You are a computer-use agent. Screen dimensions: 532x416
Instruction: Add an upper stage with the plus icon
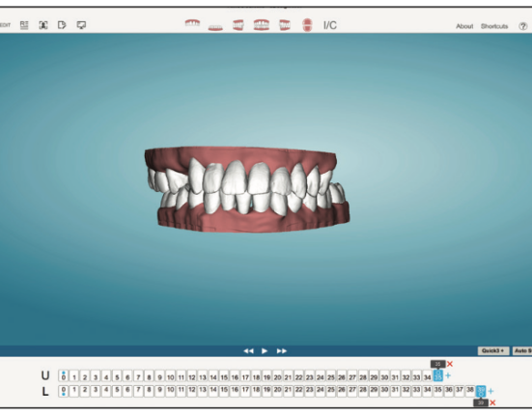(x=448, y=375)
